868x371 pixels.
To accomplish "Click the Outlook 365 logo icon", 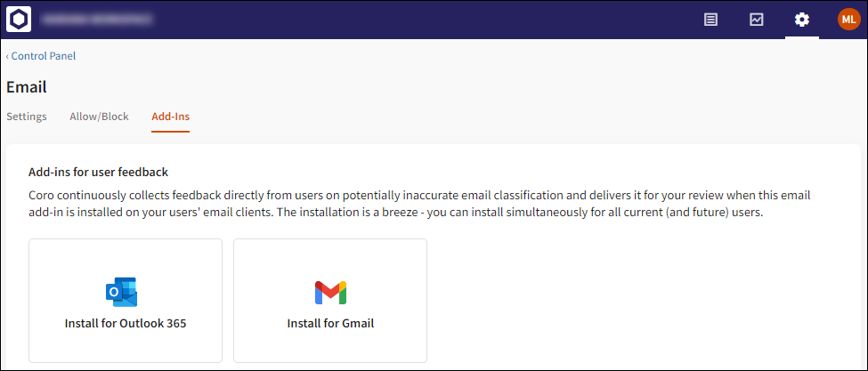I will click(x=122, y=292).
